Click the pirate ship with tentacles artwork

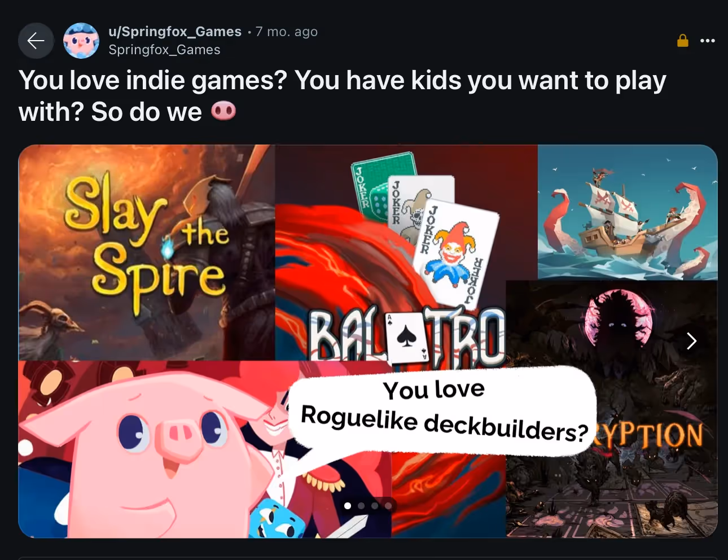[627, 212]
